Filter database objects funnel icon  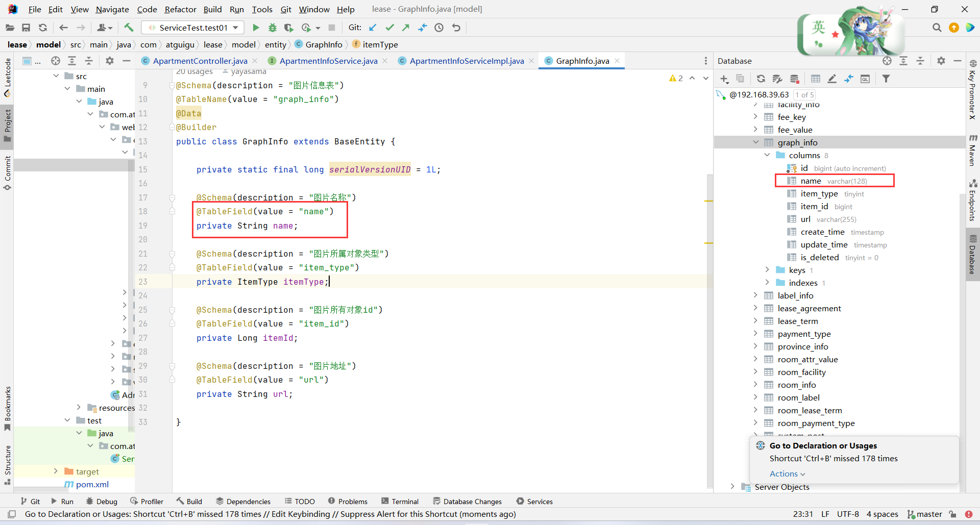886,79
